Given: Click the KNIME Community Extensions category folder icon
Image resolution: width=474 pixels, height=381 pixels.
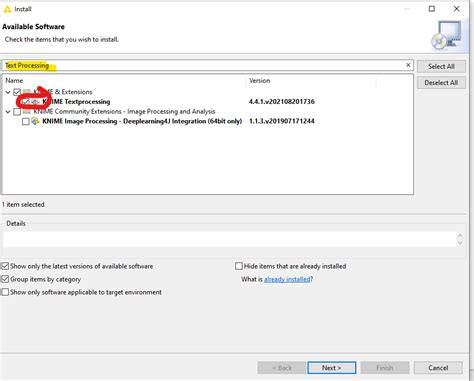Looking at the screenshot, I should (x=27, y=111).
